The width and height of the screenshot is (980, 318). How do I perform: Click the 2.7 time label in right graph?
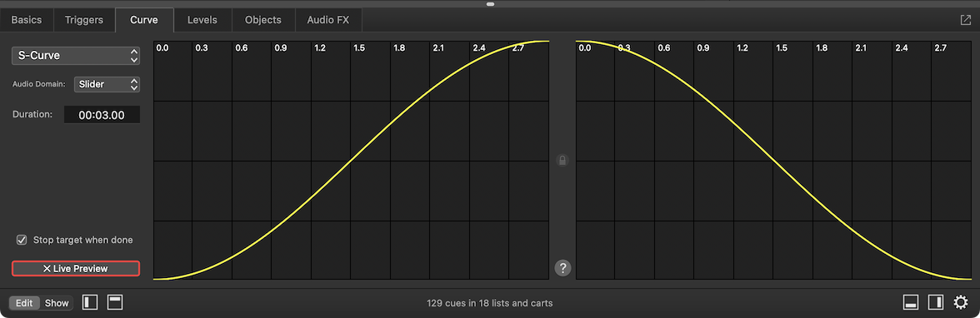(940, 48)
